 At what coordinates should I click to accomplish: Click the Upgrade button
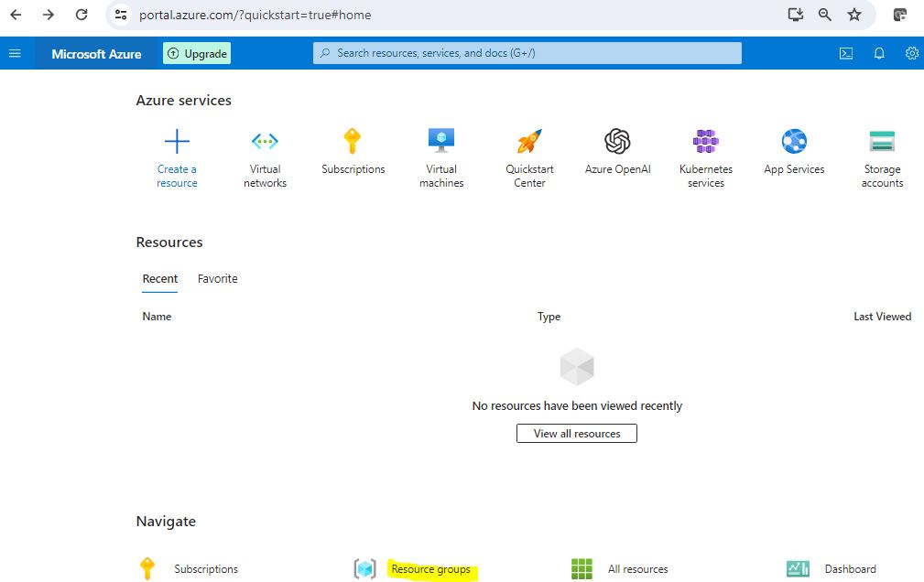(197, 54)
